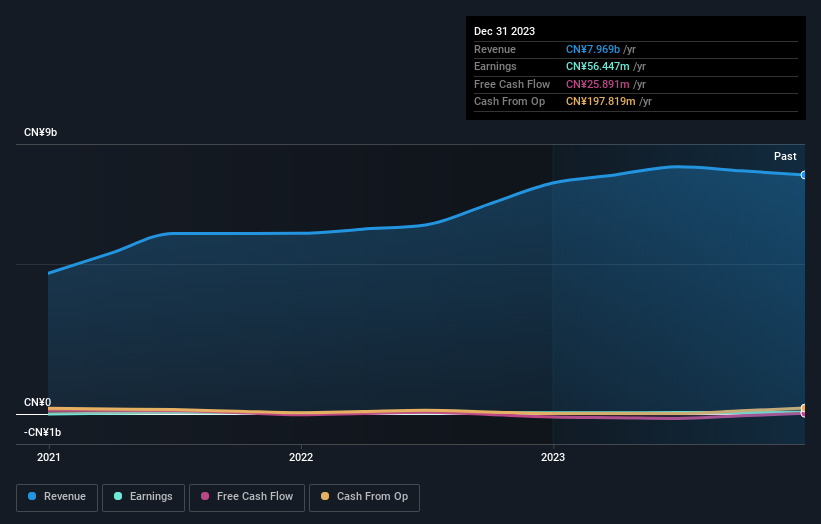Click the free cash flow value CN¥25.891m
This screenshot has width=821, height=524.
click(597, 84)
